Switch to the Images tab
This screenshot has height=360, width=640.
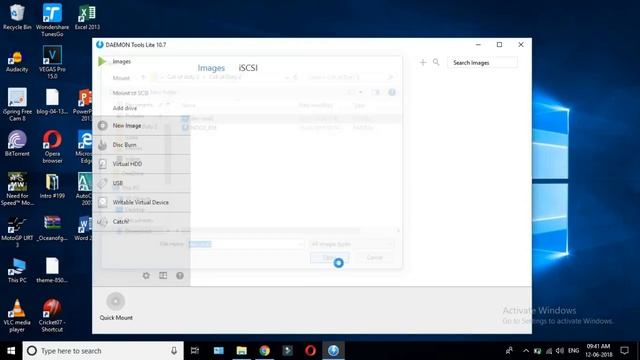(x=211, y=68)
